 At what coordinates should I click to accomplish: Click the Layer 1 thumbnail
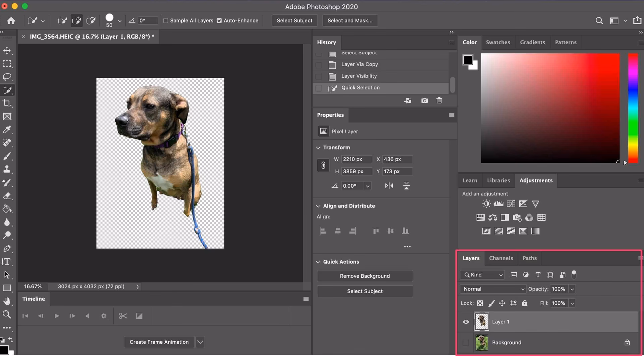coord(482,321)
